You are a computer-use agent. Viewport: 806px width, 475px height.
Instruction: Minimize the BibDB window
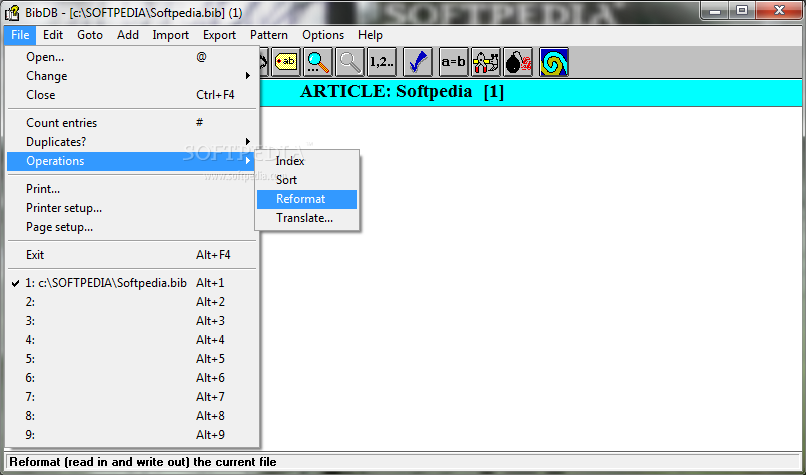pos(717,10)
